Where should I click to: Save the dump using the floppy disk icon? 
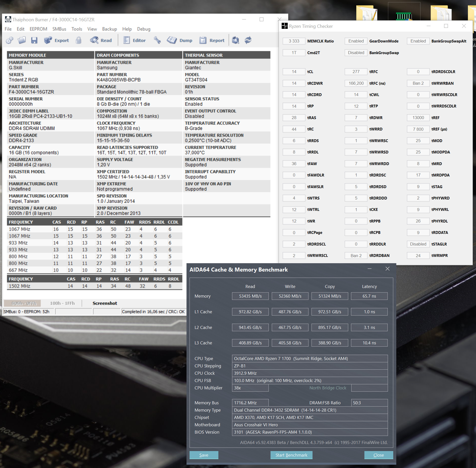pos(34,40)
